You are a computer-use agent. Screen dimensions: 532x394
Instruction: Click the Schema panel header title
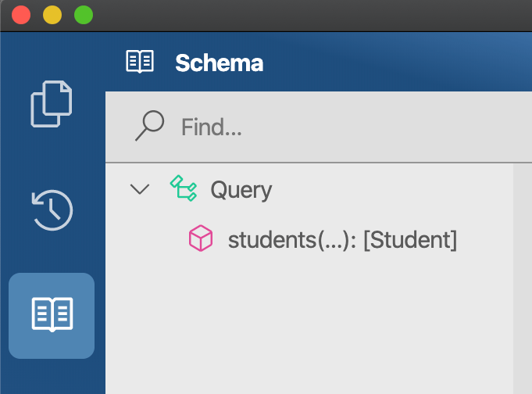click(219, 63)
